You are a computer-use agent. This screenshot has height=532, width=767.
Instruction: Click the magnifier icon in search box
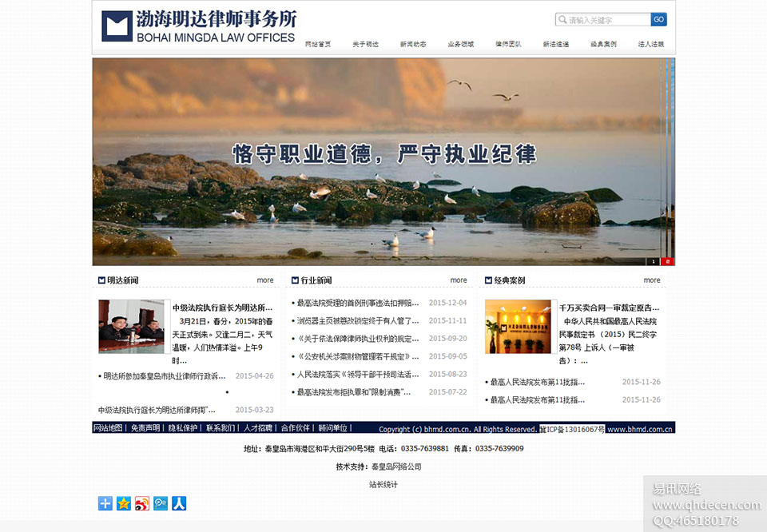[562, 20]
